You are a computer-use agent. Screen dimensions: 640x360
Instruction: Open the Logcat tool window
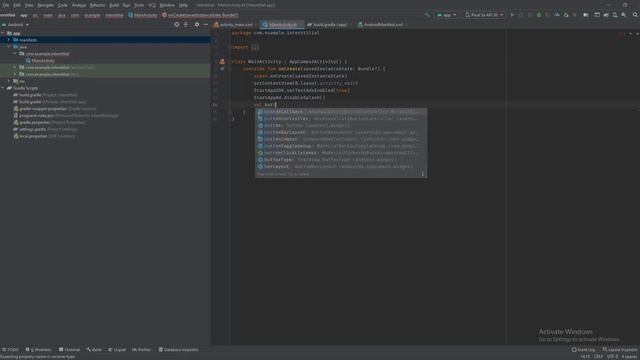coord(117,350)
